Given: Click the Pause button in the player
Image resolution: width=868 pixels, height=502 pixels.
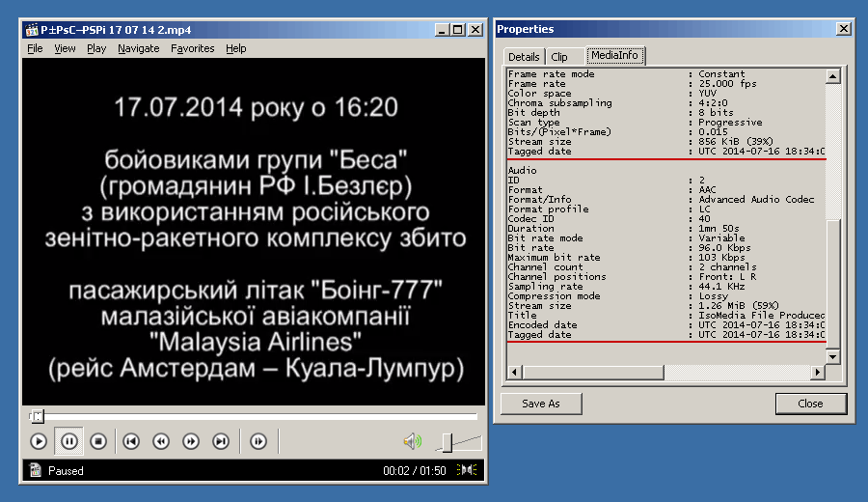Looking at the screenshot, I should click(x=68, y=441).
